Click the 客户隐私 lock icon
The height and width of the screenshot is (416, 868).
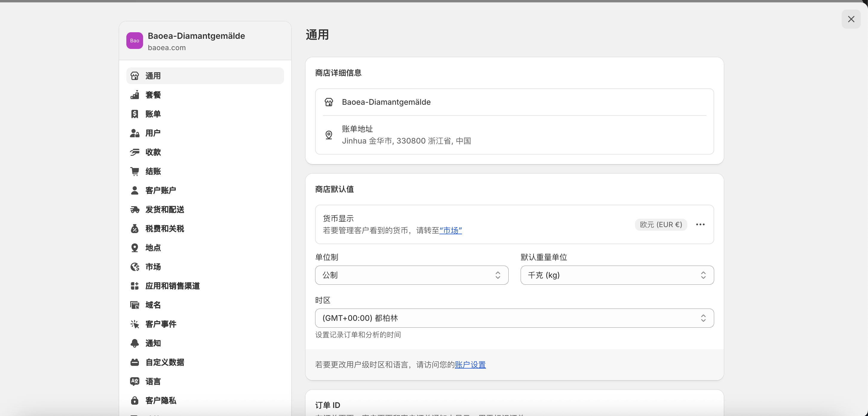134,400
